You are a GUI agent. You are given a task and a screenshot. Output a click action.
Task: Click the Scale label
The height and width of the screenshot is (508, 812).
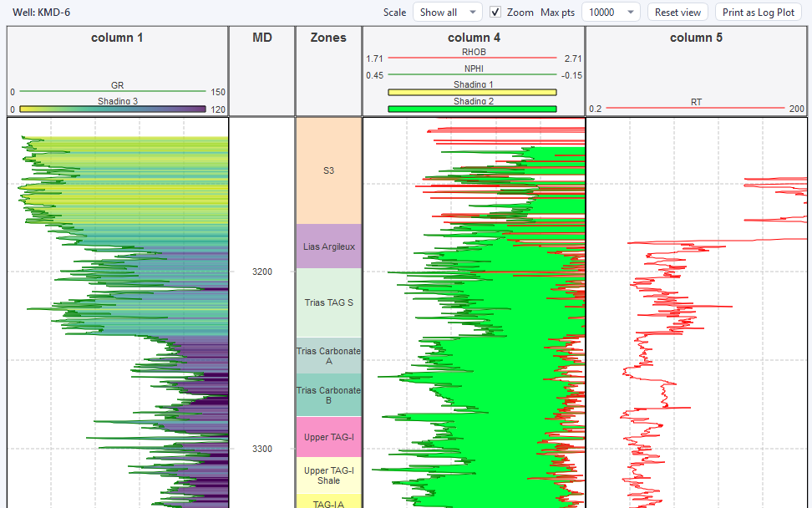pyautogui.click(x=394, y=12)
